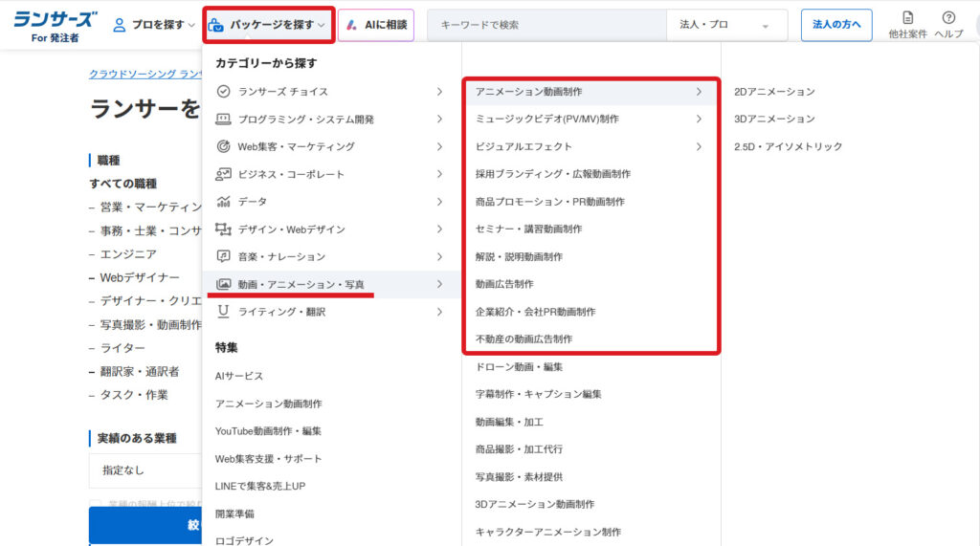Click the data chart icon
980x546 pixels.
point(223,202)
